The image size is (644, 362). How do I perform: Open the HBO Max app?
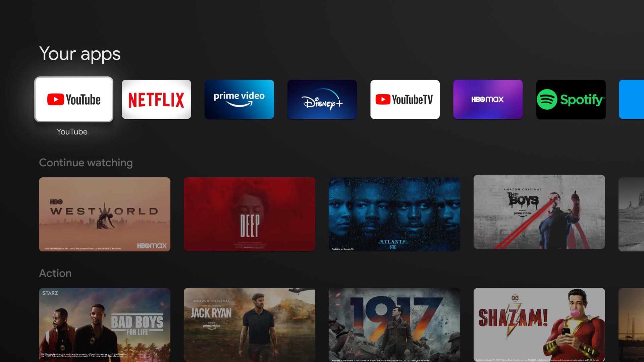pos(487,99)
